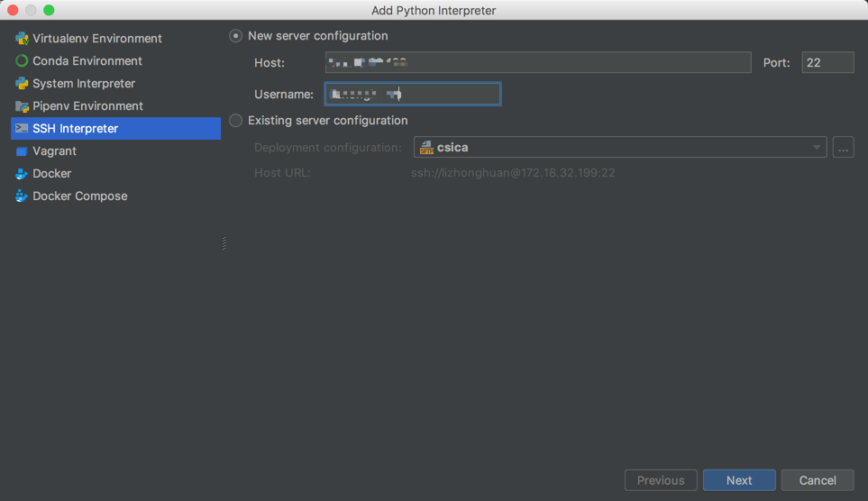Click the Docker whale icon
Screen dimensions: 868x501
tap(22, 174)
